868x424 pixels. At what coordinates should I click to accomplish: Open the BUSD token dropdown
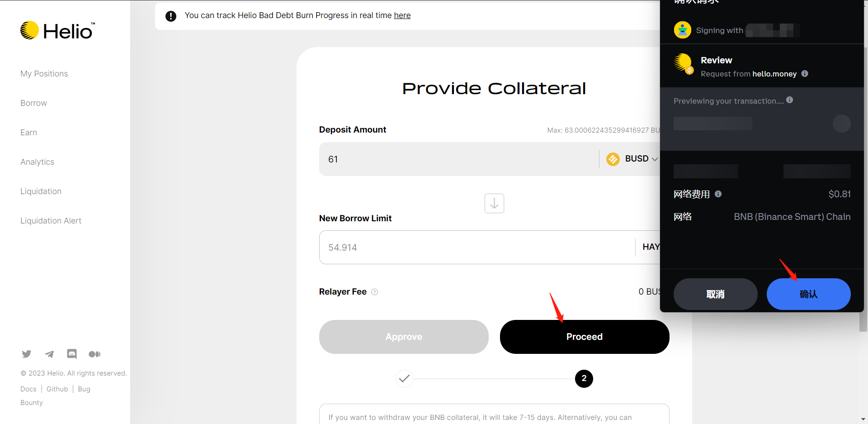[x=632, y=159]
